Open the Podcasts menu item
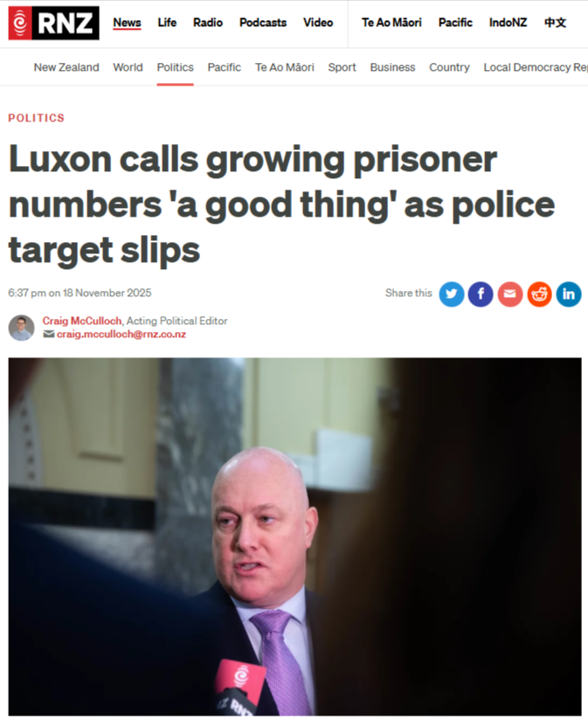Screen dimensions: 588x720 263,23
